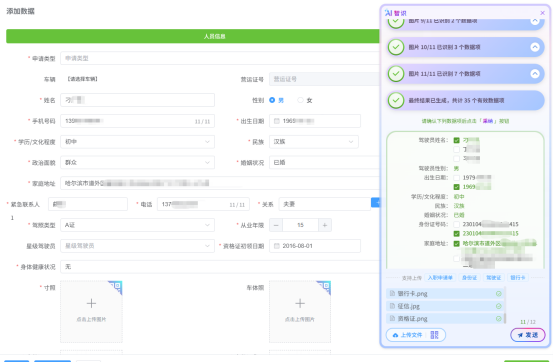Open the 学历/文化程度 dropdown showing 初中
Image resolution: width=553 pixels, height=363 pixels.
138,142
